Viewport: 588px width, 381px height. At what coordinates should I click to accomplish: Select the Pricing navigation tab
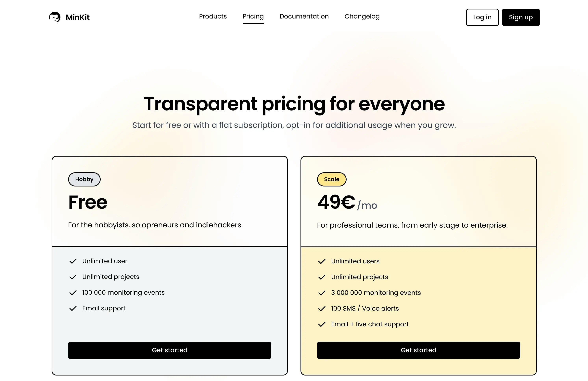(x=253, y=17)
